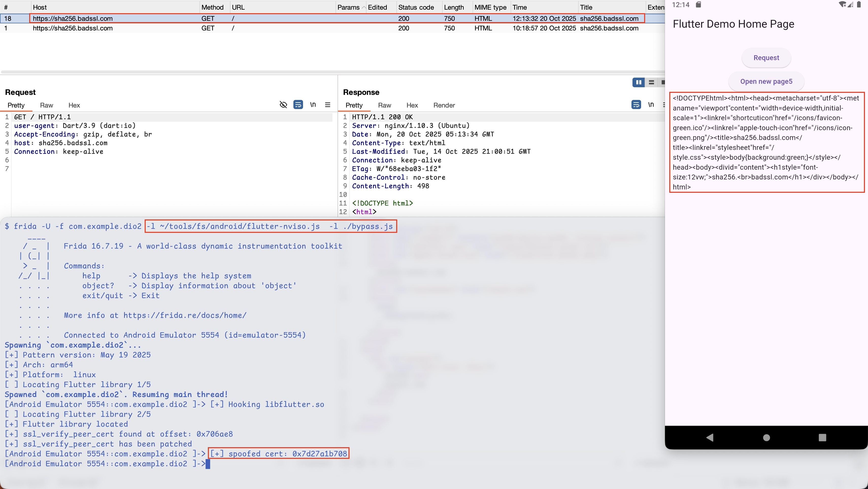Sort table by Params column arrow
The width and height of the screenshot is (868, 489).
[x=364, y=7]
